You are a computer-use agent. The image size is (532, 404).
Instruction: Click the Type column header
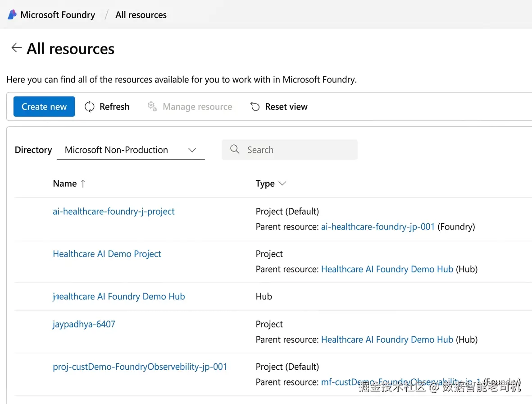pyautogui.click(x=265, y=184)
